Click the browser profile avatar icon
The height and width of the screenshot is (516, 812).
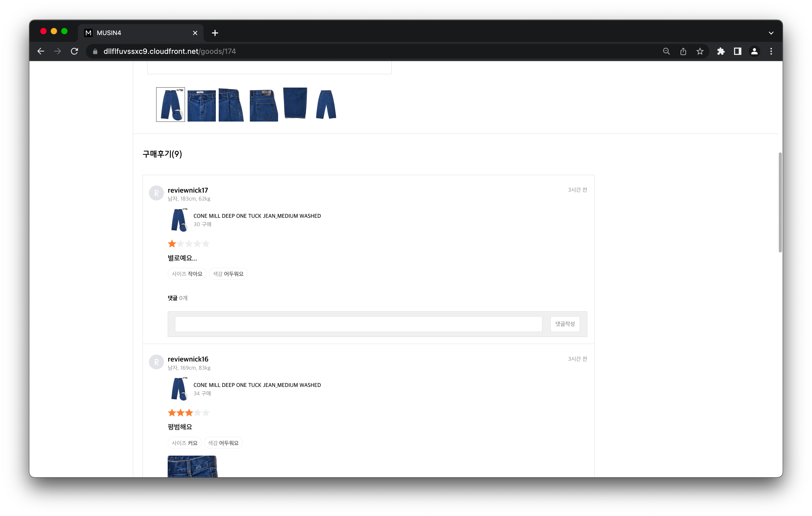tap(754, 51)
